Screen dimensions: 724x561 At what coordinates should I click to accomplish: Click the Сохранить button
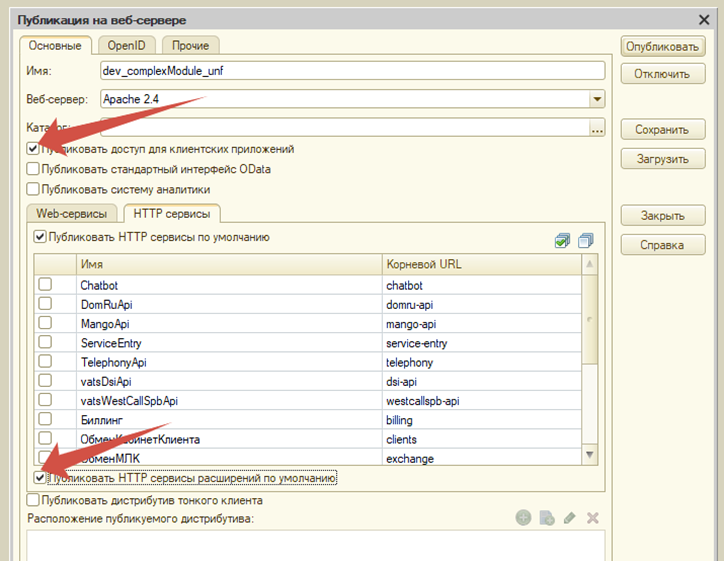tap(661, 130)
